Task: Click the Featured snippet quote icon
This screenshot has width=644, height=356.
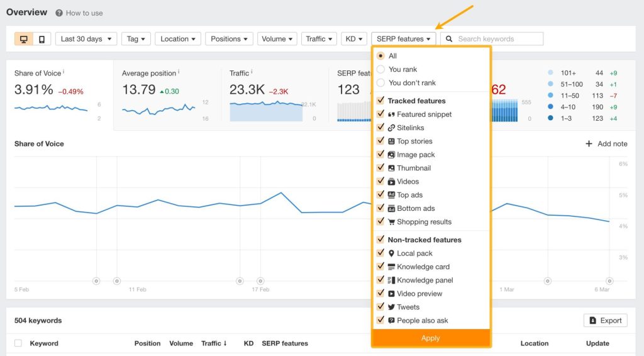Action: tap(391, 114)
